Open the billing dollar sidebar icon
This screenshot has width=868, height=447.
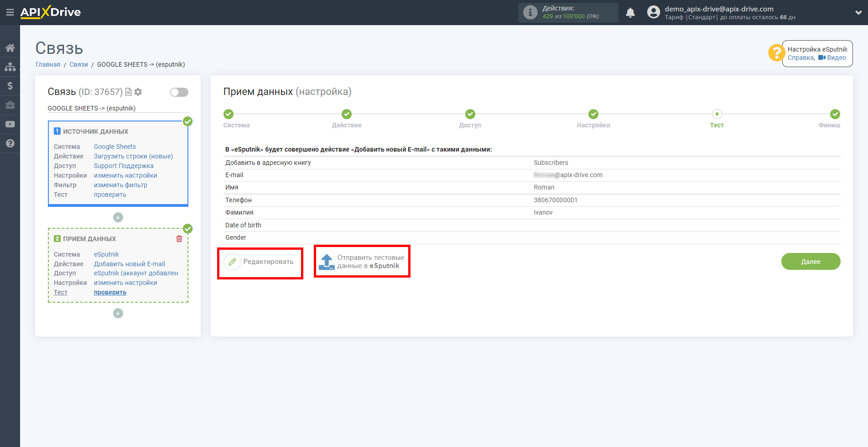coord(10,86)
